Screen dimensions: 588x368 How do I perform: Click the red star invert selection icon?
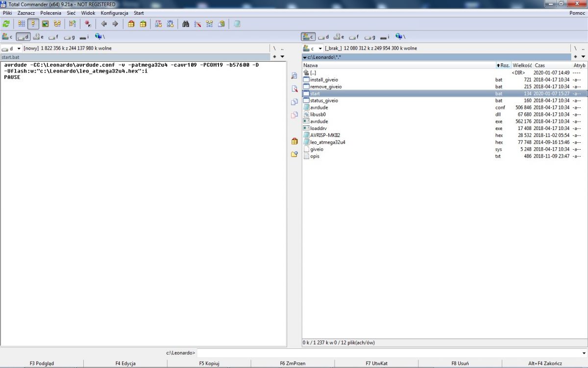coord(87,24)
